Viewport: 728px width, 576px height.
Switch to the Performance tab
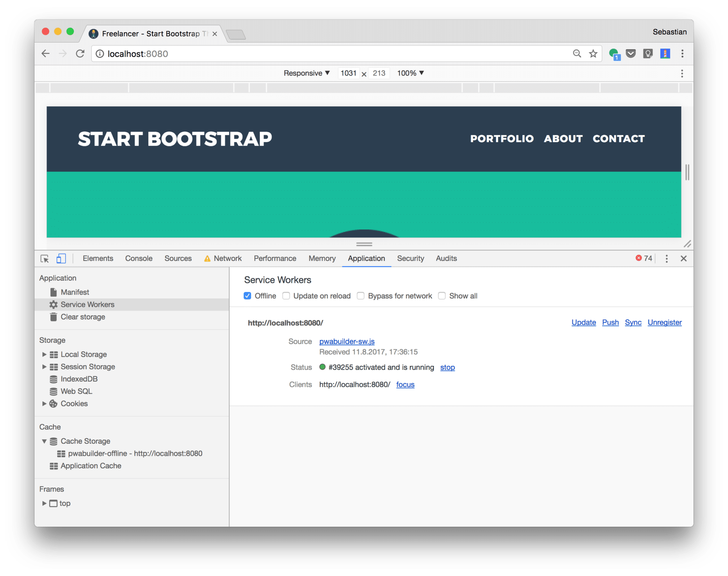[275, 258]
